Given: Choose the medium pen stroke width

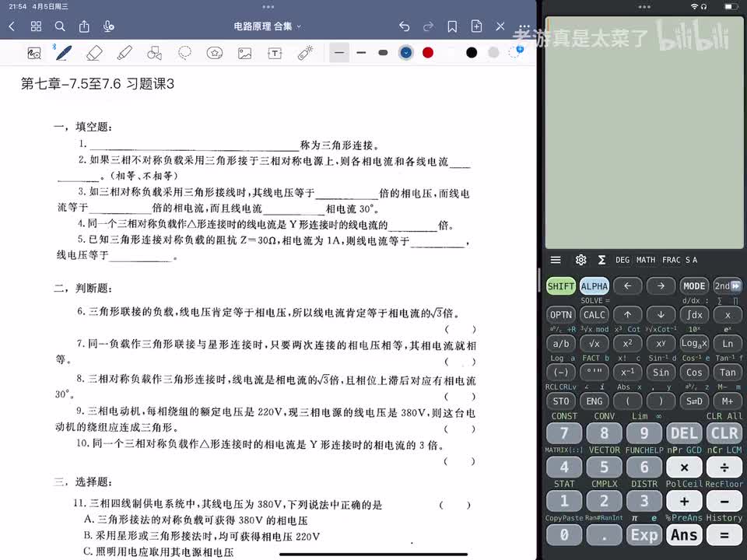Looking at the screenshot, I should coord(361,52).
